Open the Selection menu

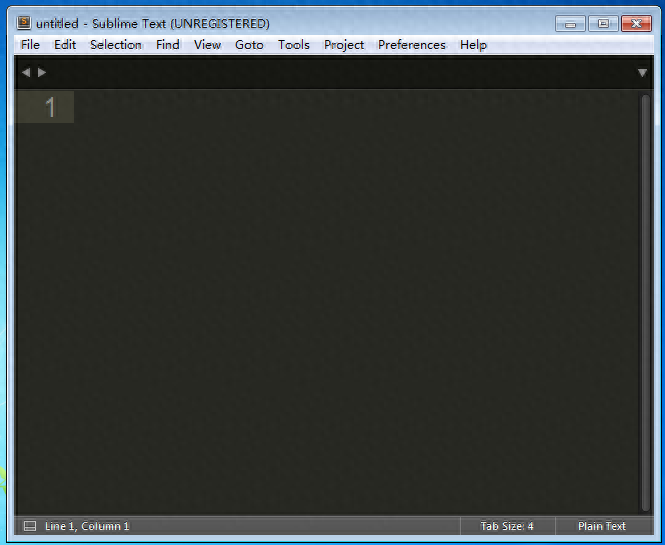tap(116, 45)
